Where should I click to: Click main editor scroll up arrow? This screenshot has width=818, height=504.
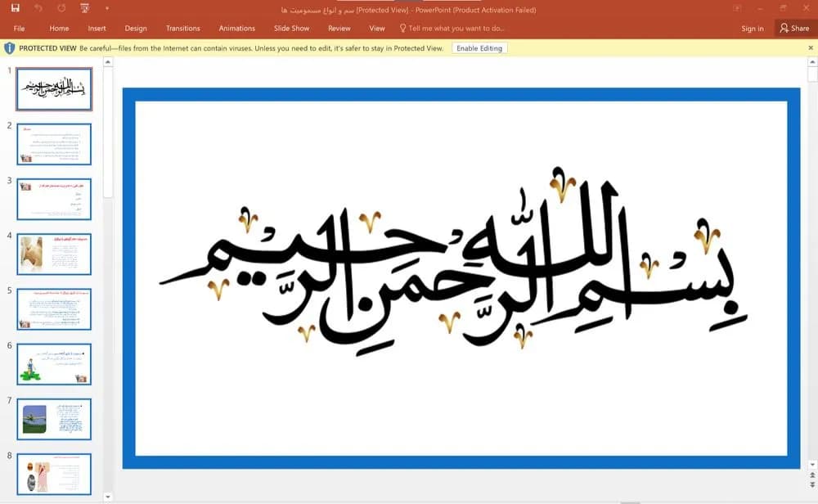[x=812, y=62]
